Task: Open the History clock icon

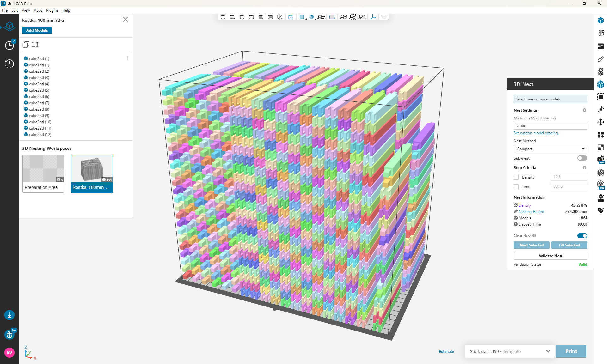Action: (x=9, y=64)
